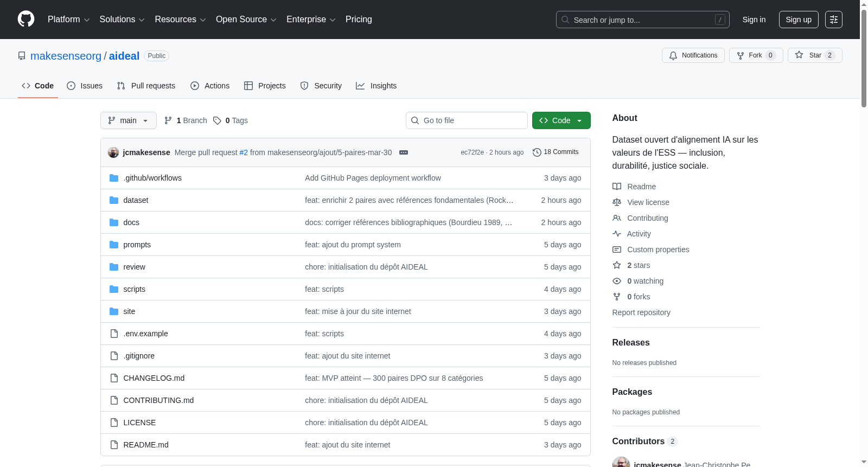This screenshot has width=868, height=467.
Task: Click the dataset folder icon
Action: [x=114, y=200]
